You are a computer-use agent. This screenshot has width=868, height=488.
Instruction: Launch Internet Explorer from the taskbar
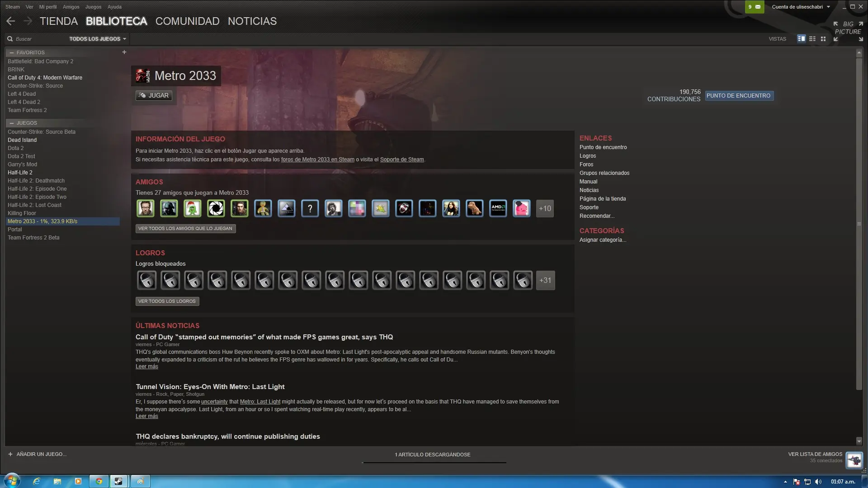(x=37, y=481)
